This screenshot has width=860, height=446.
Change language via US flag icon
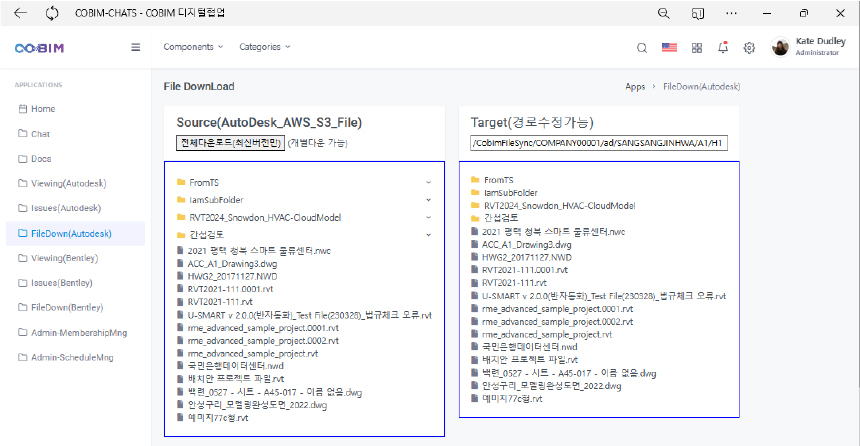669,48
